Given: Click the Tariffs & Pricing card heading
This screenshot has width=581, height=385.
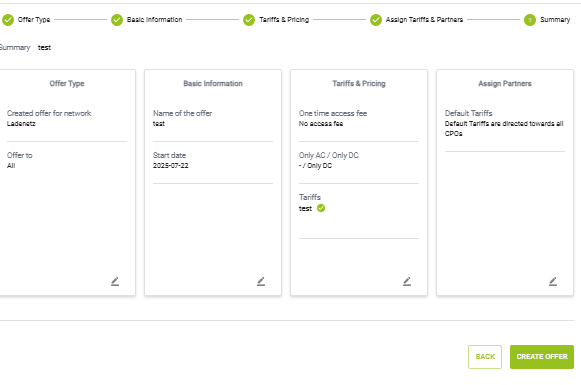Looking at the screenshot, I should [x=359, y=84].
